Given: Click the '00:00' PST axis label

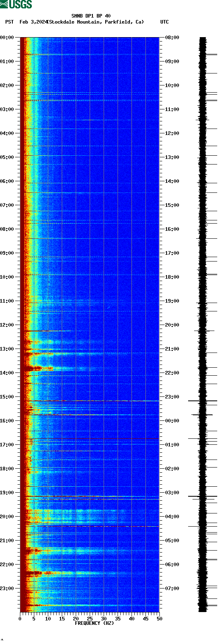Looking at the screenshot, I should tap(7, 38).
